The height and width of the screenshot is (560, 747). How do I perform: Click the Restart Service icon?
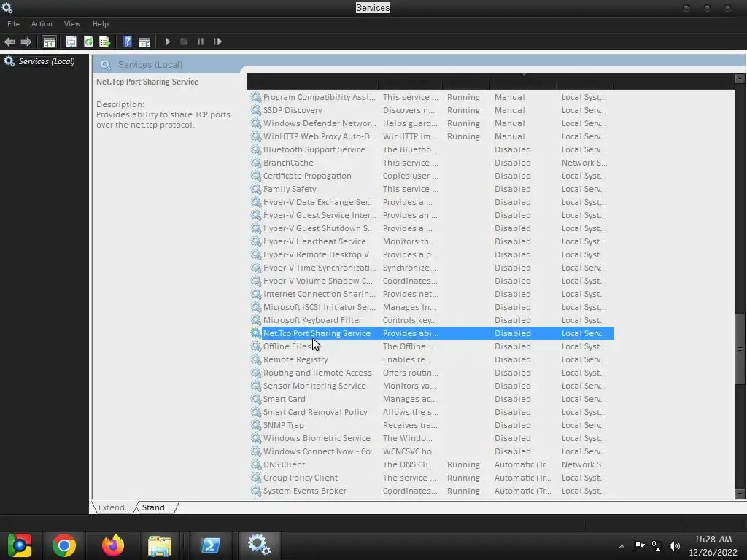pyautogui.click(x=217, y=42)
